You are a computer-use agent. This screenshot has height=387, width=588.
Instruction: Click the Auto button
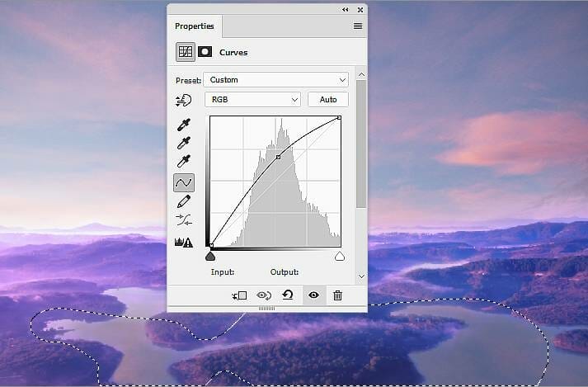tap(327, 100)
